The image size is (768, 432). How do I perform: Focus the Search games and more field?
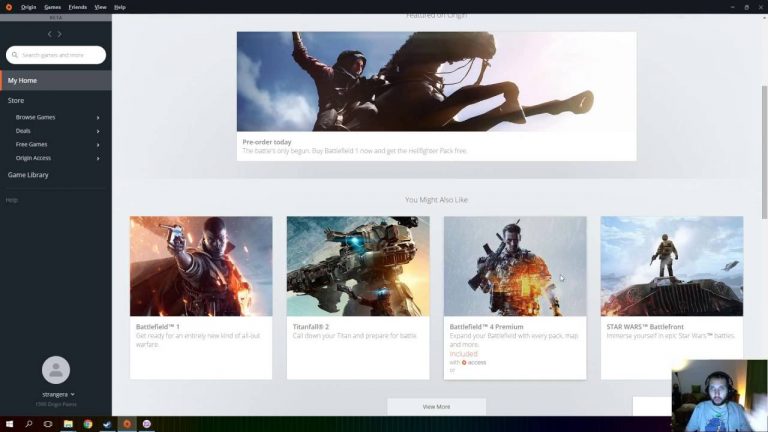(x=56, y=55)
